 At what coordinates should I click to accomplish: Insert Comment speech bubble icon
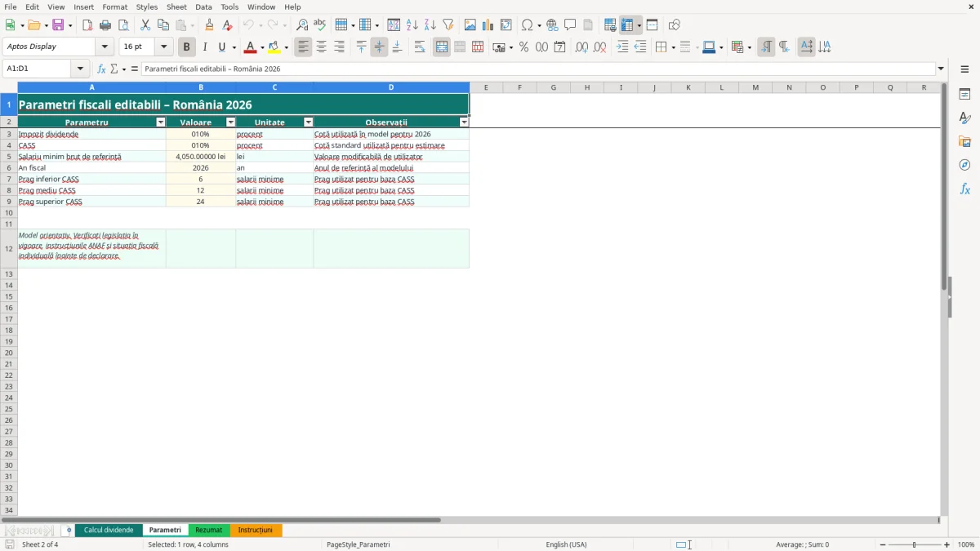click(571, 25)
